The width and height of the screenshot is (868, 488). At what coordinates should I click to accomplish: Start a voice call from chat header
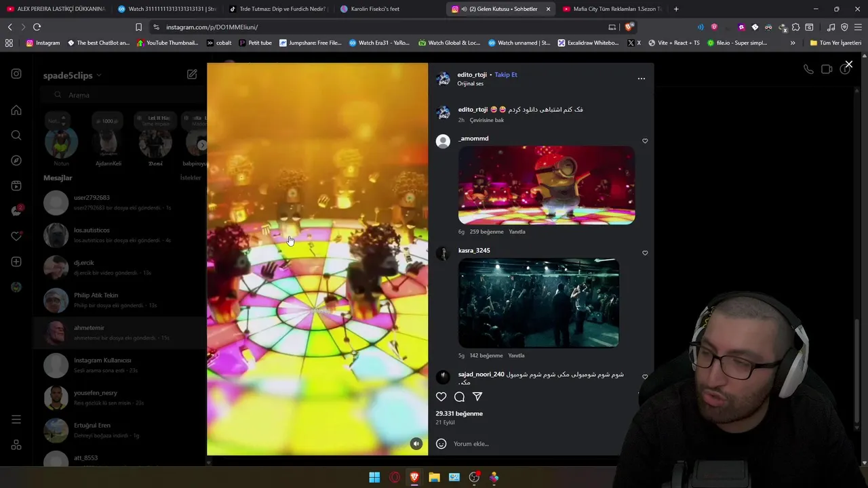(x=808, y=69)
